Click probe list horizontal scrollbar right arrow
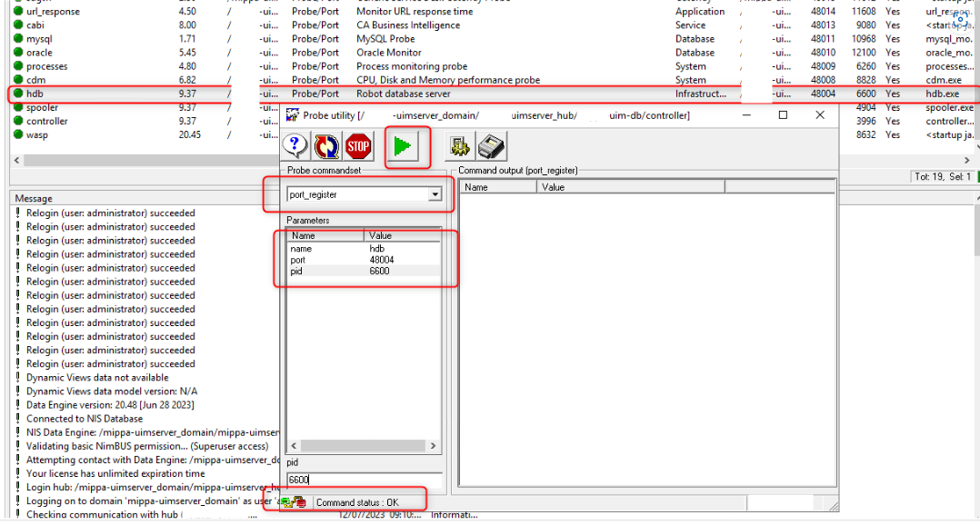Image resolution: width=980 pixels, height=525 pixels. coord(967,161)
